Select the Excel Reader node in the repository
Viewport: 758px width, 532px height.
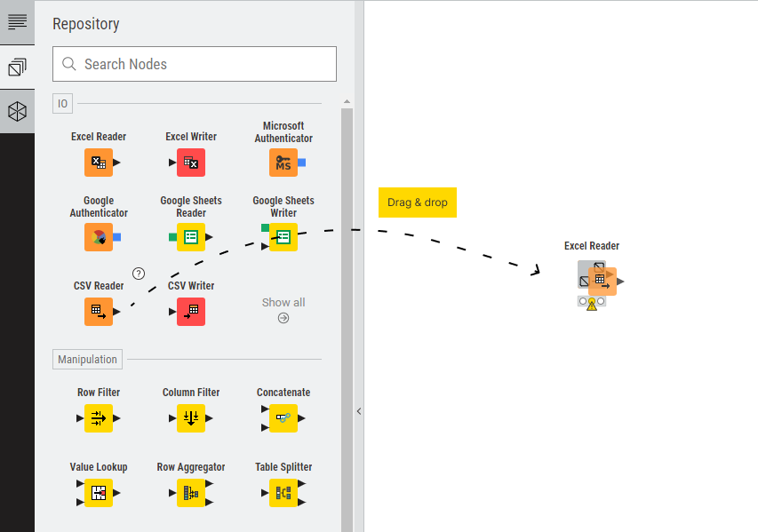tap(99, 163)
